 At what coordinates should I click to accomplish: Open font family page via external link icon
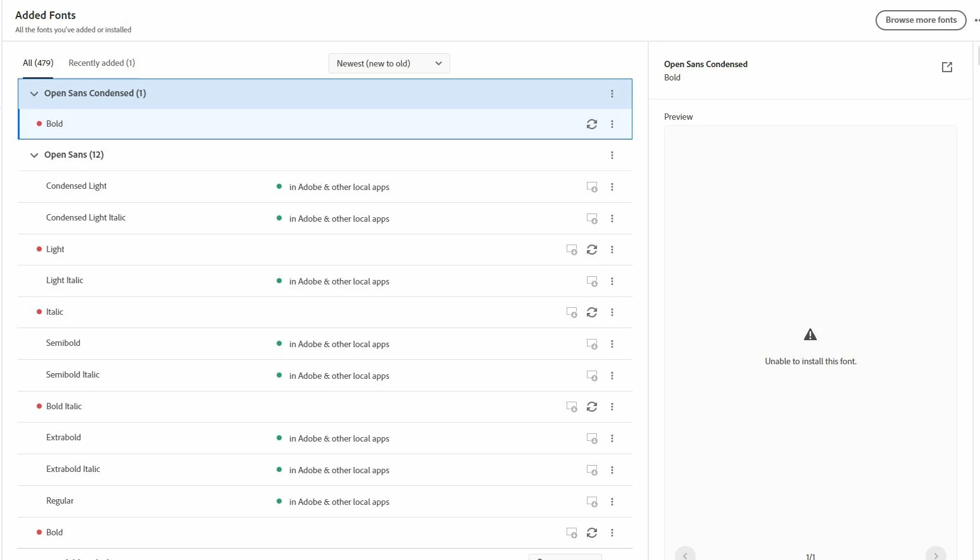[947, 67]
